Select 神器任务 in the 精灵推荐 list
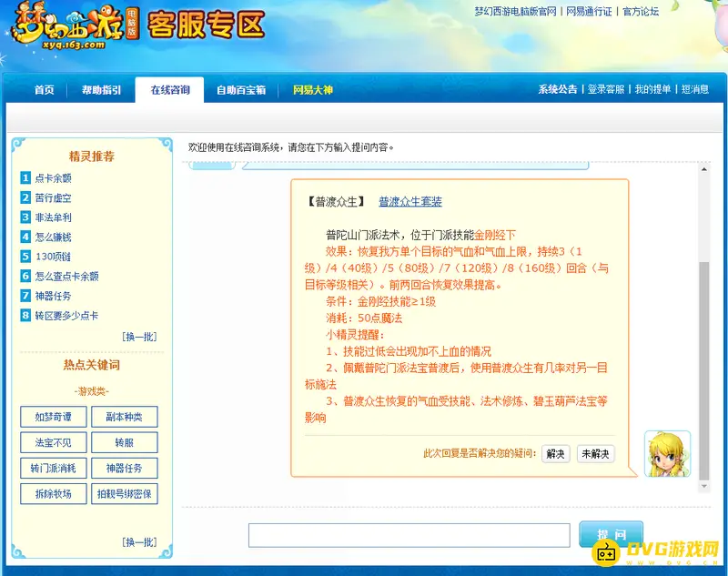The image size is (728, 576). tap(54, 296)
